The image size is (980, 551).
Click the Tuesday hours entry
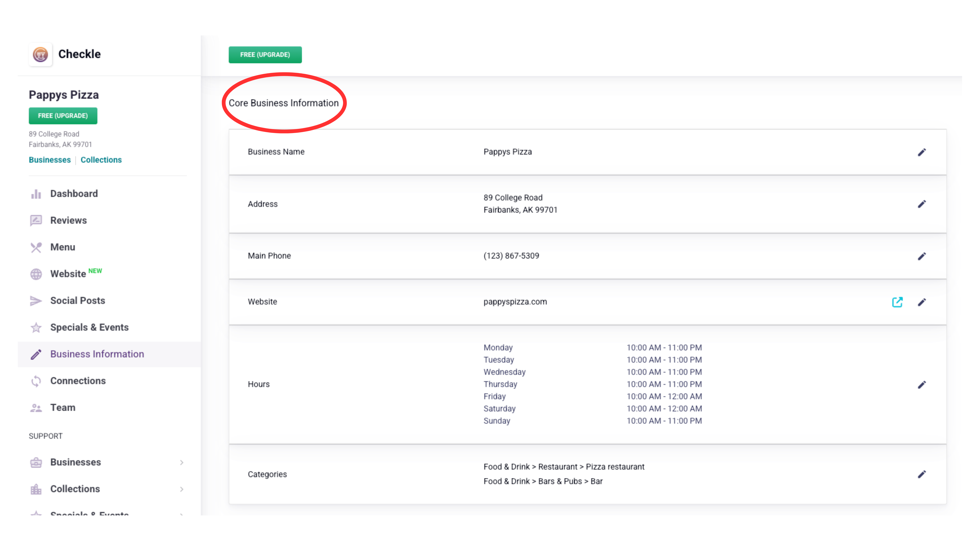click(x=593, y=360)
